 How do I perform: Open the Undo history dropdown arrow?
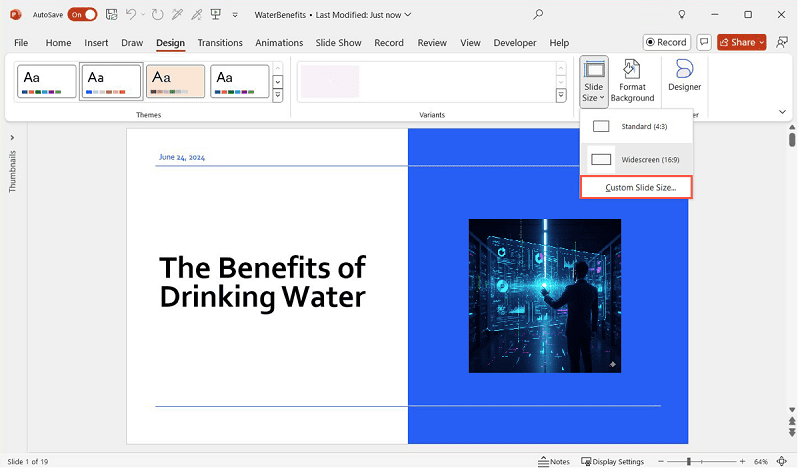(143, 15)
